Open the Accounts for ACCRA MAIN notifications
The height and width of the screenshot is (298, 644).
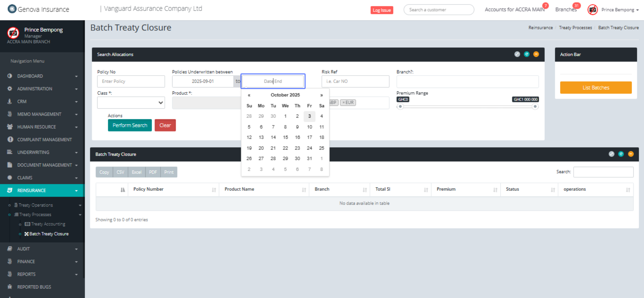pos(515,10)
